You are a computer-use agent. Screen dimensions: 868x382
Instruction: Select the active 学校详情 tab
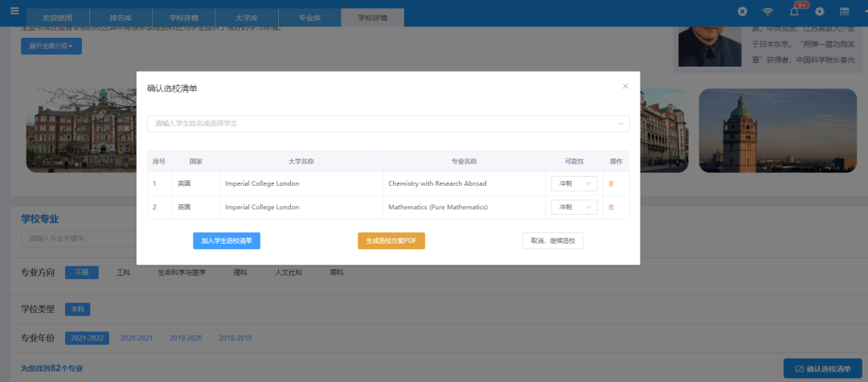(373, 18)
